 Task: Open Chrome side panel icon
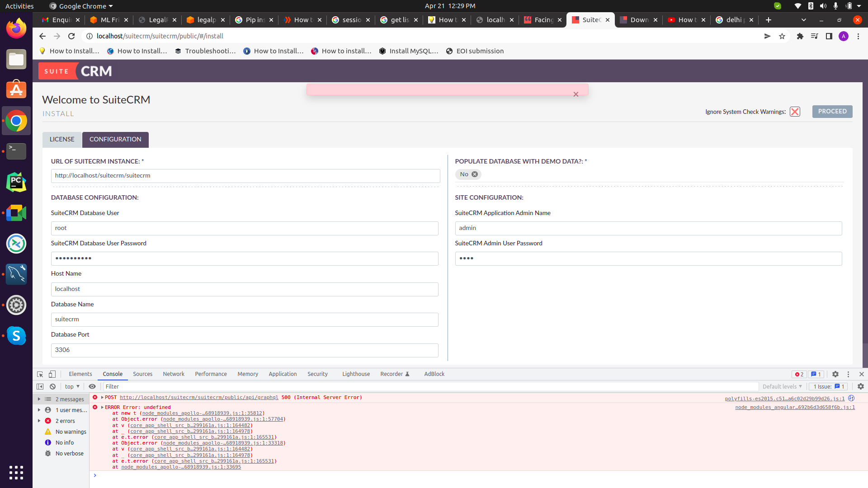[829, 36]
